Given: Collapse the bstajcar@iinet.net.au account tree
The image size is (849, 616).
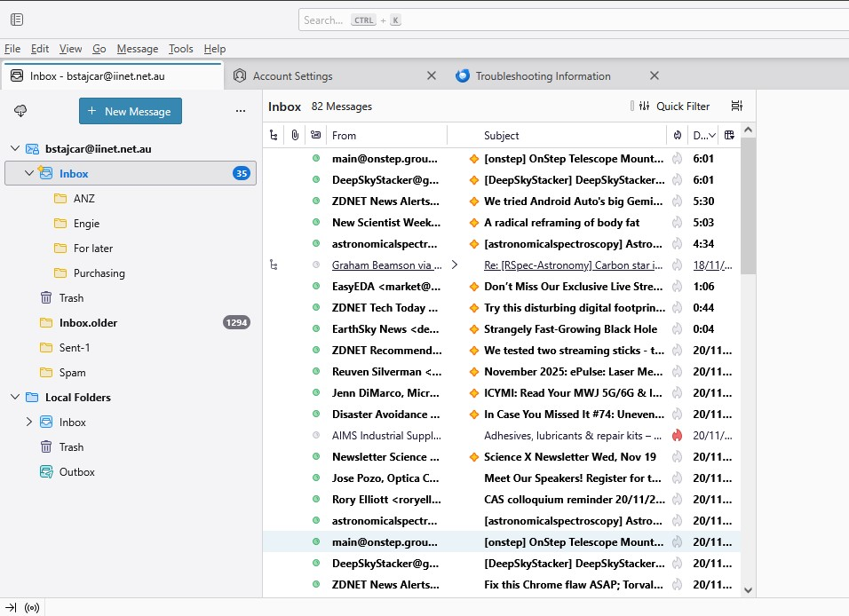Looking at the screenshot, I should pyautogui.click(x=14, y=149).
